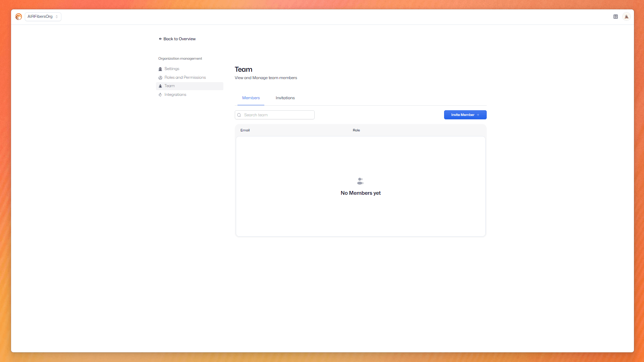The height and width of the screenshot is (362, 644).
Task: Click the Settings building icon
Action: pyautogui.click(x=160, y=69)
